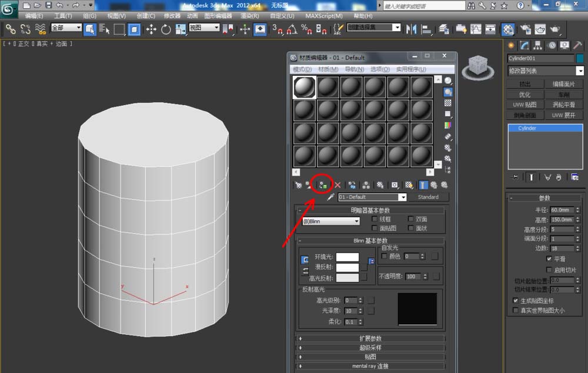Viewport: 588px width, 373px height.
Task: Enable the 线框 wireframe checkbox
Action: tap(374, 219)
